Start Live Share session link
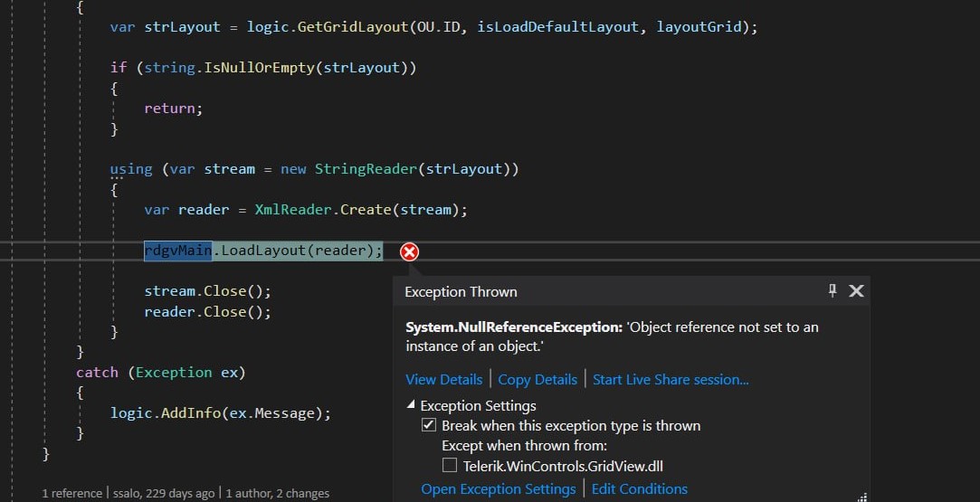Screen dimensions: 980x502 671,380
